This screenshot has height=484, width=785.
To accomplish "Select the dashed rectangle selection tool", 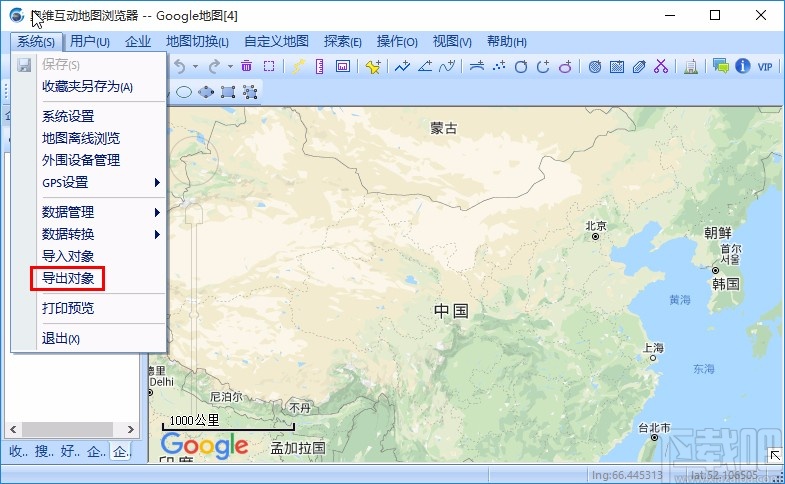I will coord(269,66).
